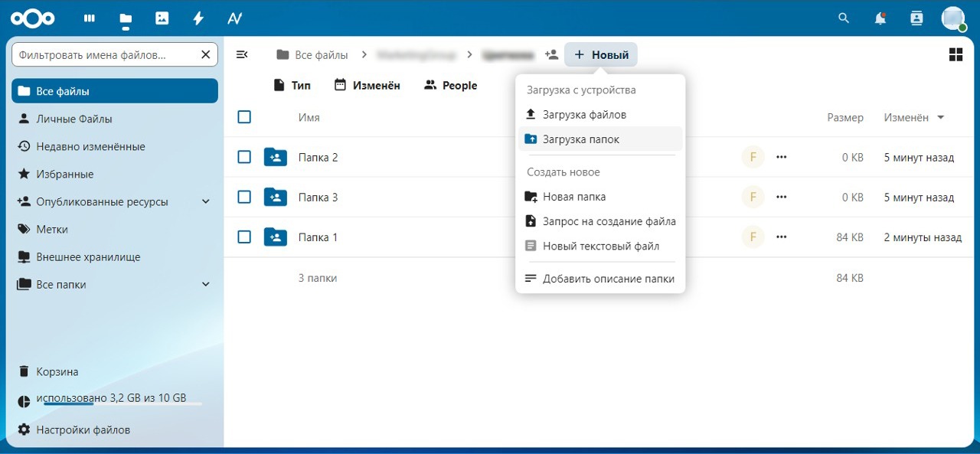Click the Корзина trash icon
Viewport: 980px width, 454px height.
[x=24, y=371]
